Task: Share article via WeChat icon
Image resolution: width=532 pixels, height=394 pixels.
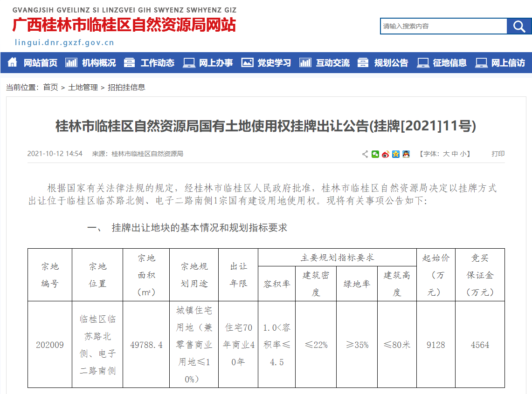Action: (375, 154)
